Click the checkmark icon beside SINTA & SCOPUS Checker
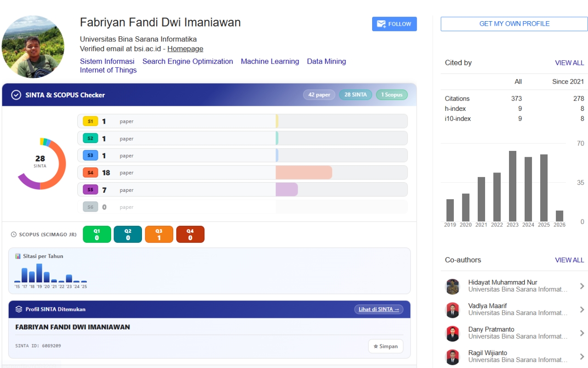Viewport: 588px width, 368px height. [16, 95]
